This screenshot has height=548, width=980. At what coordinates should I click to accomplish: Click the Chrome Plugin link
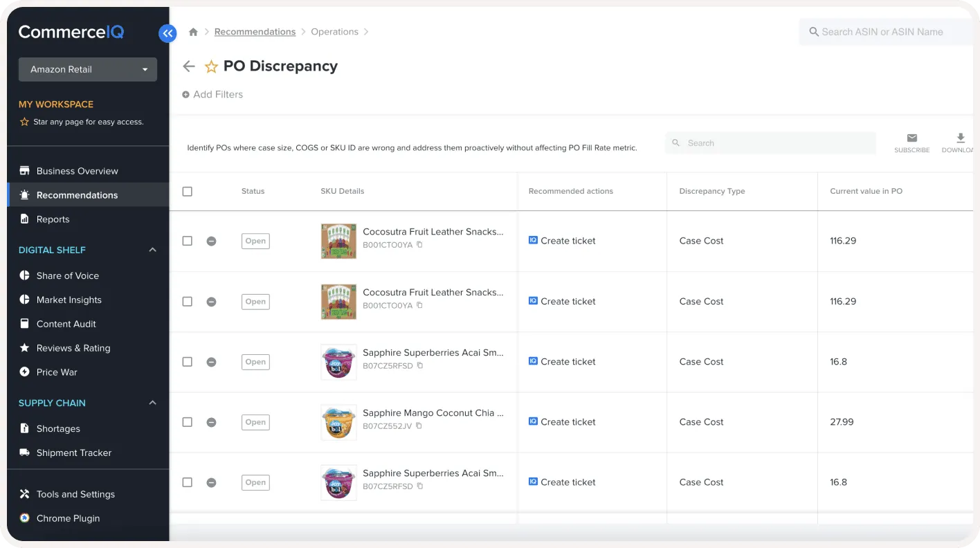tap(68, 518)
